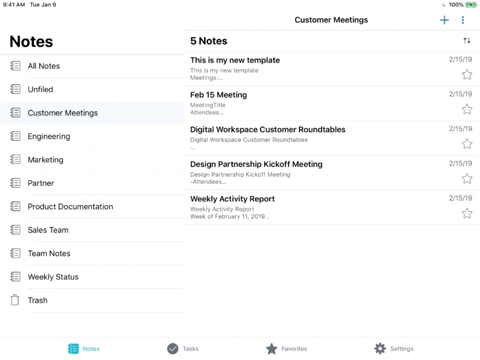The image size is (480, 360).
Task: Toggle star on Digital Workspace Customer Roundtables
Action: [467, 144]
